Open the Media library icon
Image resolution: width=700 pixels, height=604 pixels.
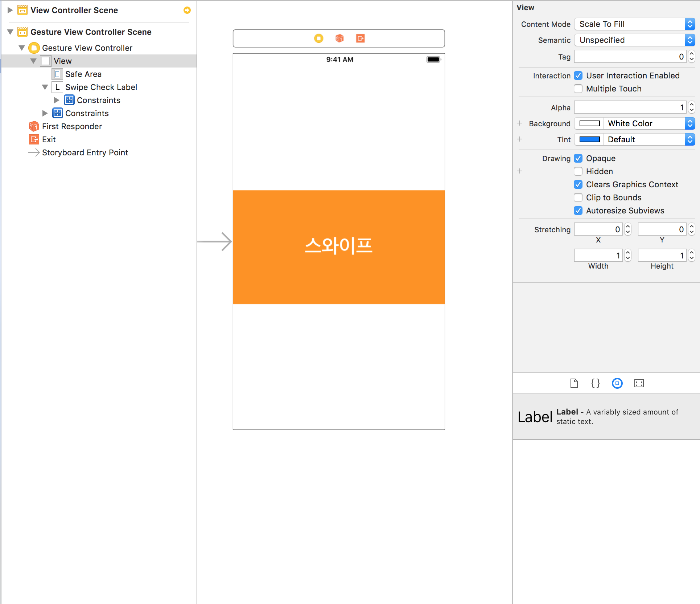(x=639, y=383)
